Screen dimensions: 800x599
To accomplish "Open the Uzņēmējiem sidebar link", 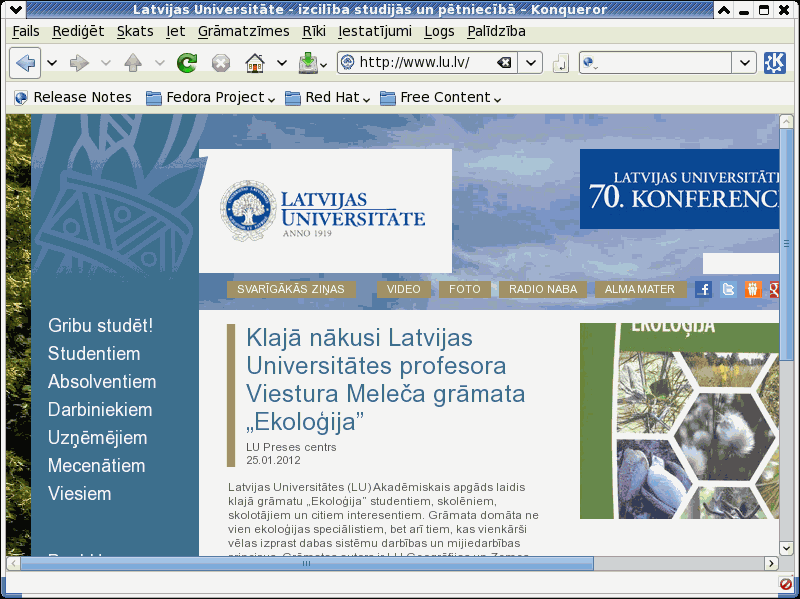I will (x=97, y=438).
